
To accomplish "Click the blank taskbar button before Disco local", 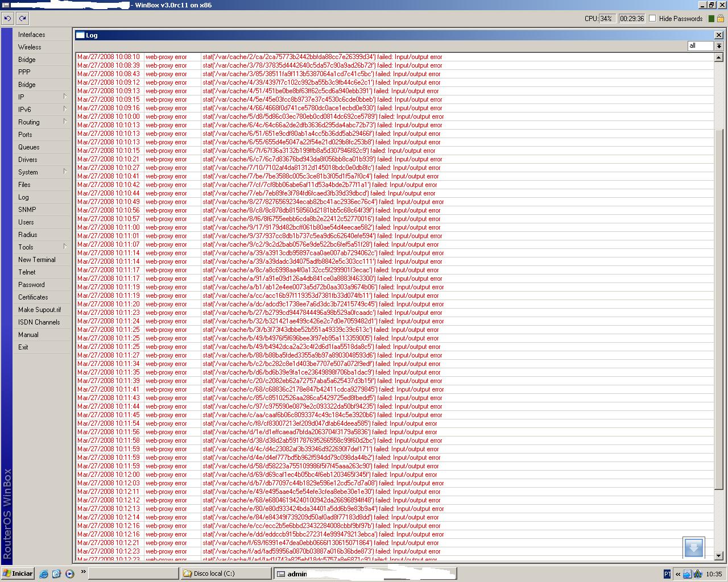I will click(133, 574).
